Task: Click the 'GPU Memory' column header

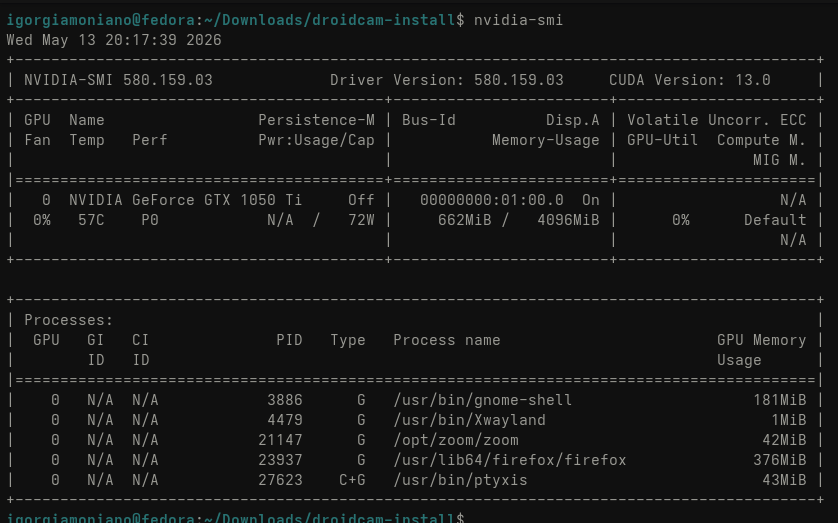Action: pos(762,340)
